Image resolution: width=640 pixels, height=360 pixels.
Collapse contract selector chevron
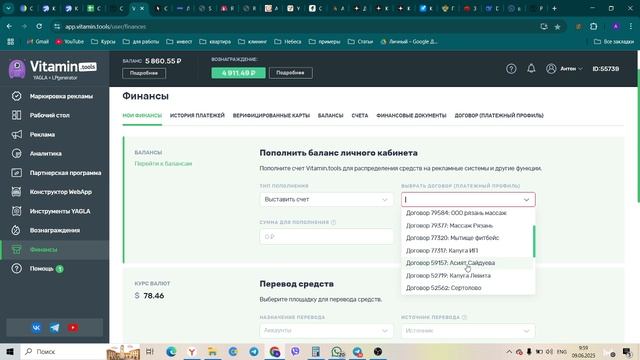tap(526, 200)
